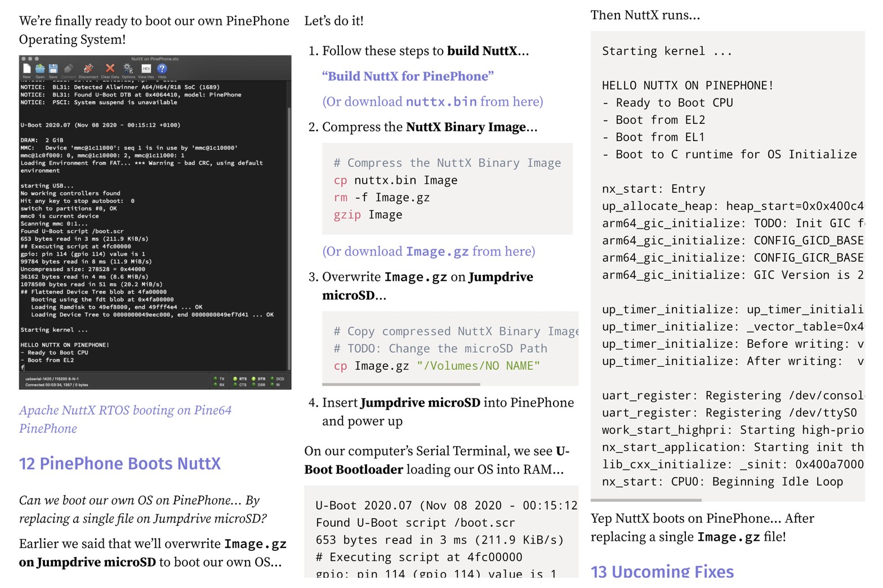Click the scrollbar under the cp Image.gz code
This screenshot has height=588, width=883.
(401, 384)
